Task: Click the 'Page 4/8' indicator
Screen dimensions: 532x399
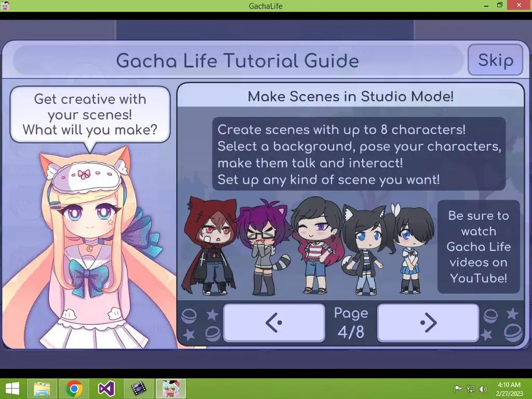Action: click(351, 322)
